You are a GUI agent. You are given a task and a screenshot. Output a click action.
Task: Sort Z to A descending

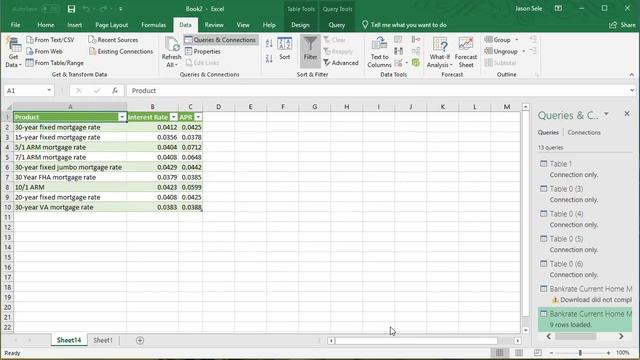[269, 59]
